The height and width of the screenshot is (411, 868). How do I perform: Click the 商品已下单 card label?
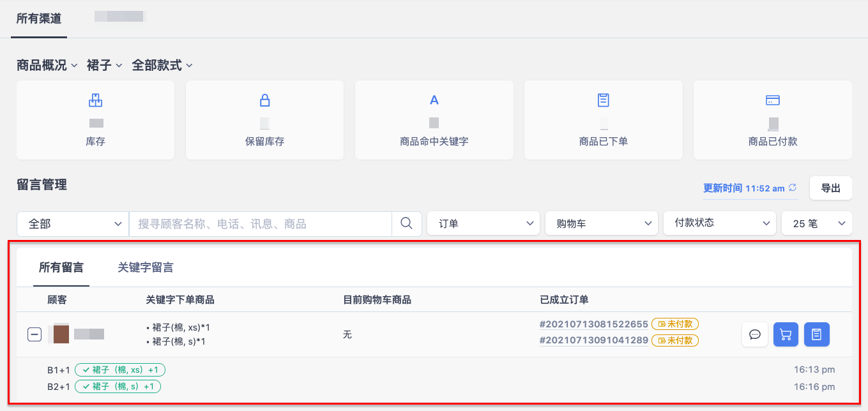(x=604, y=142)
